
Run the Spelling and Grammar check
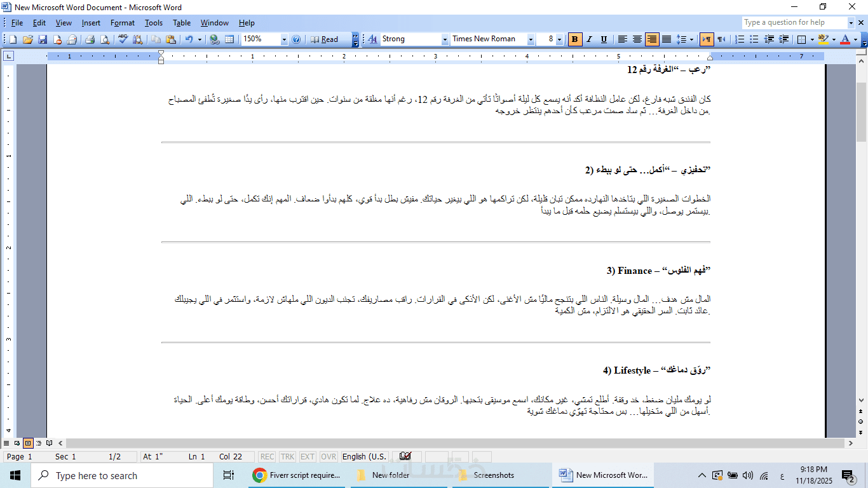123,39
